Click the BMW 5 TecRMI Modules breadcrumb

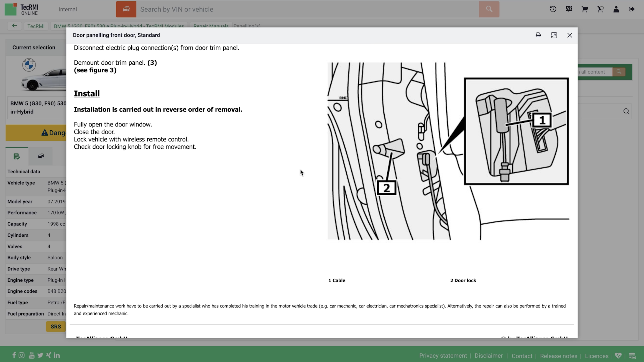(119, 26)
